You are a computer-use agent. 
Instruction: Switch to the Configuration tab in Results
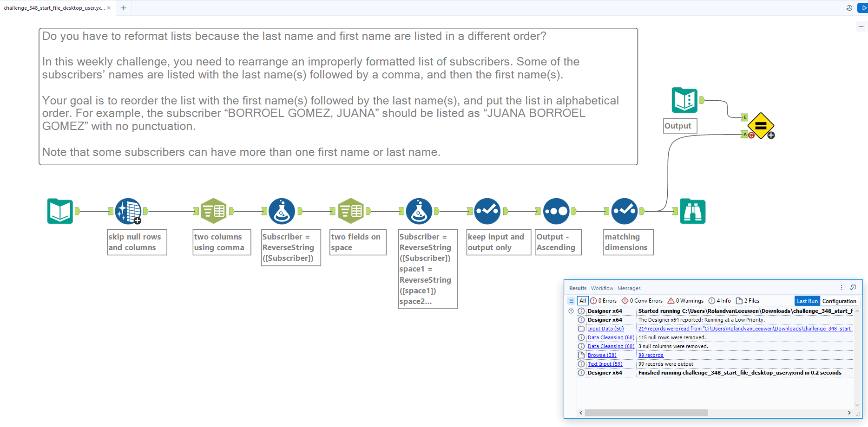point(839,301)
